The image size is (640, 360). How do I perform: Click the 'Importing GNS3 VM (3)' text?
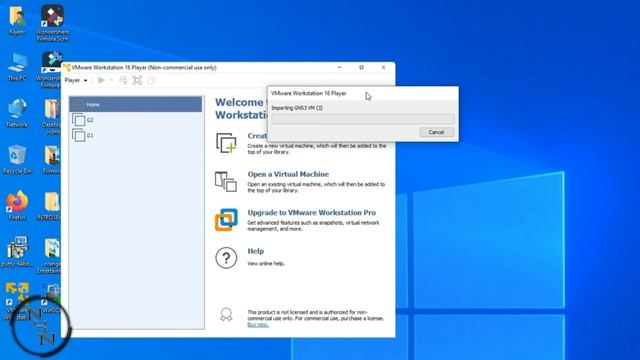297,108
